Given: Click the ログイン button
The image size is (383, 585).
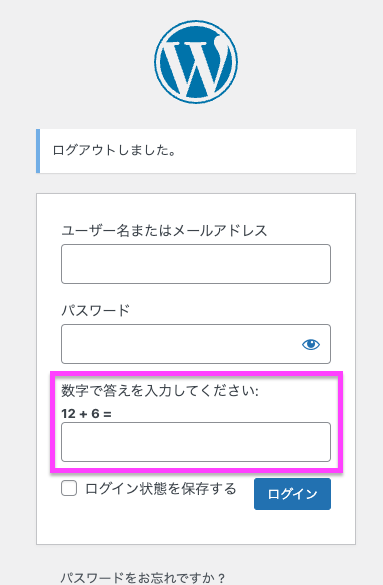Looking at the screenshot, I should point(292,494).
